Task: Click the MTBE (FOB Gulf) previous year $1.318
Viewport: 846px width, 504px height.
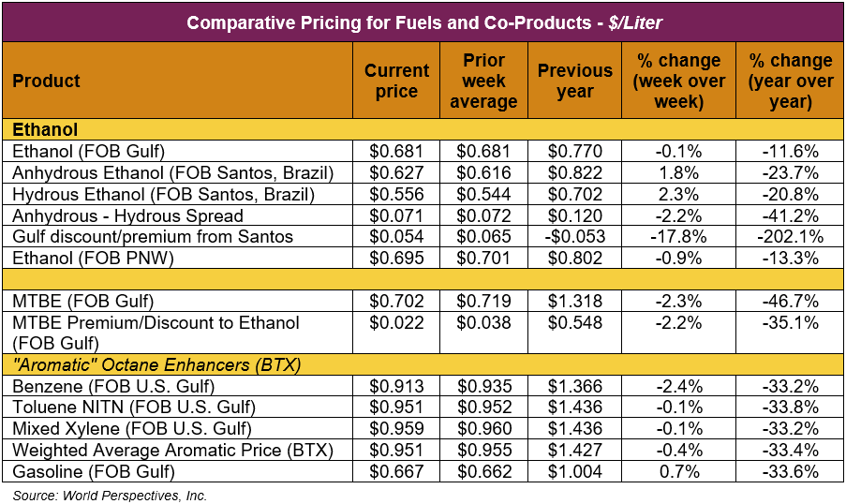Action: (574, 302)
